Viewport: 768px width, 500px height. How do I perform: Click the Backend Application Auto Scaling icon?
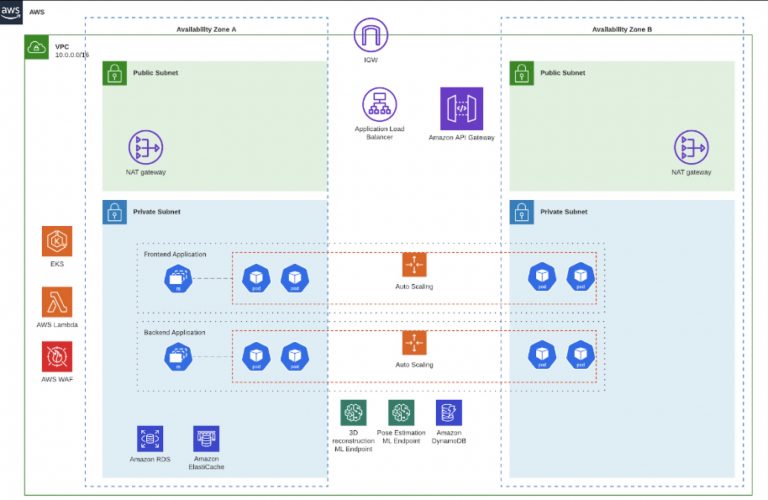[414, 342]
